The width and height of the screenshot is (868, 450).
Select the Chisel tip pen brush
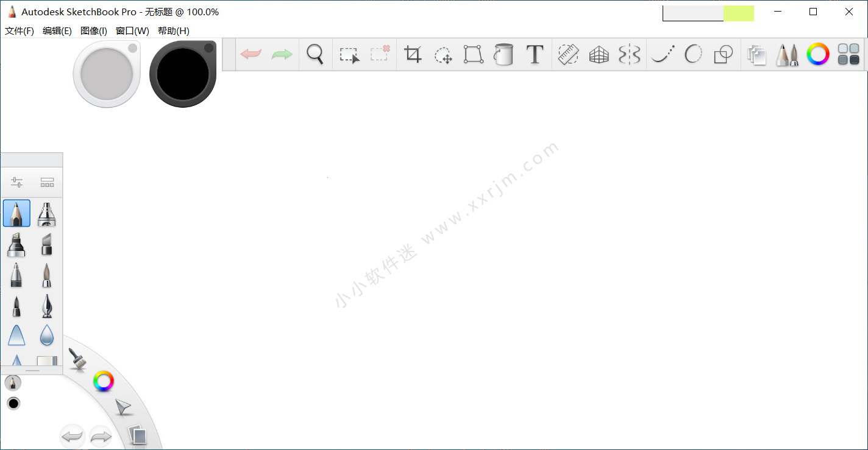47,245
